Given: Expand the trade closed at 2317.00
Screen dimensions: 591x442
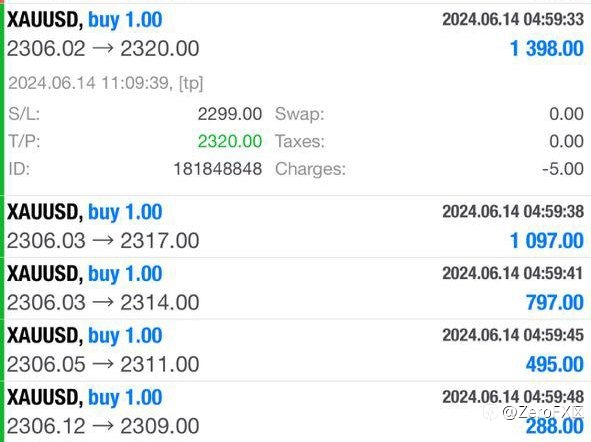Looking at the screenshot, I should [x=297, y=227].
